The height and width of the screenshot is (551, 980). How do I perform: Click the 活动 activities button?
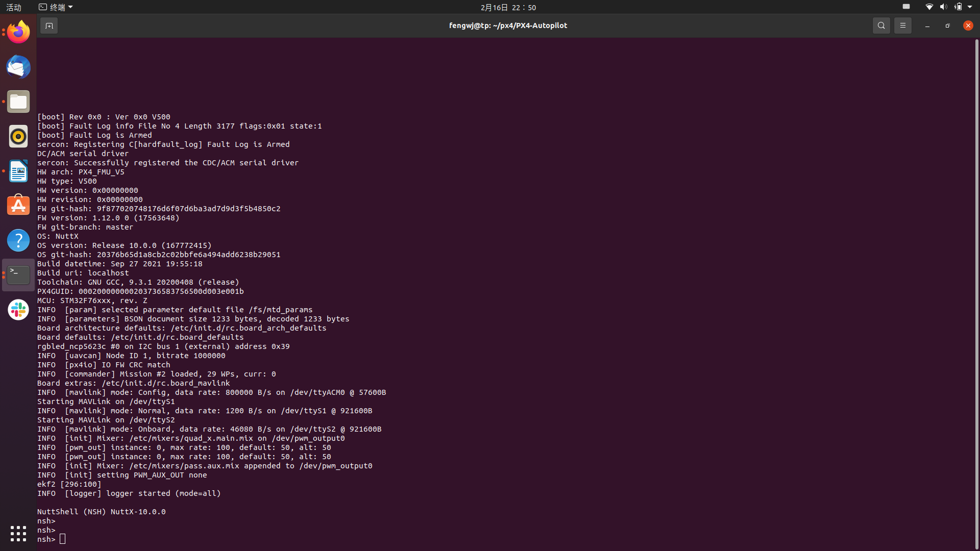(x=14, y=7)
